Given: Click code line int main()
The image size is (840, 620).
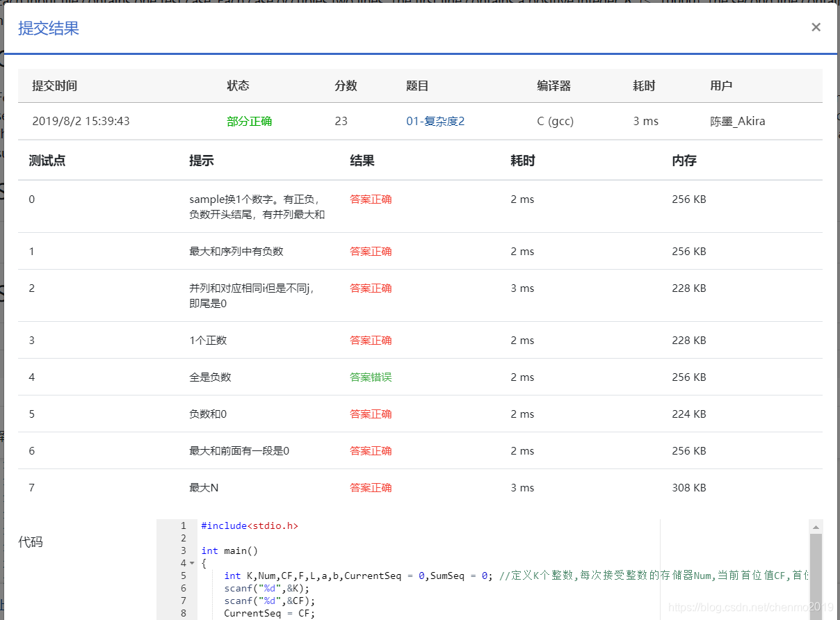Looking at the screenshot, I should tap(229, 550).
